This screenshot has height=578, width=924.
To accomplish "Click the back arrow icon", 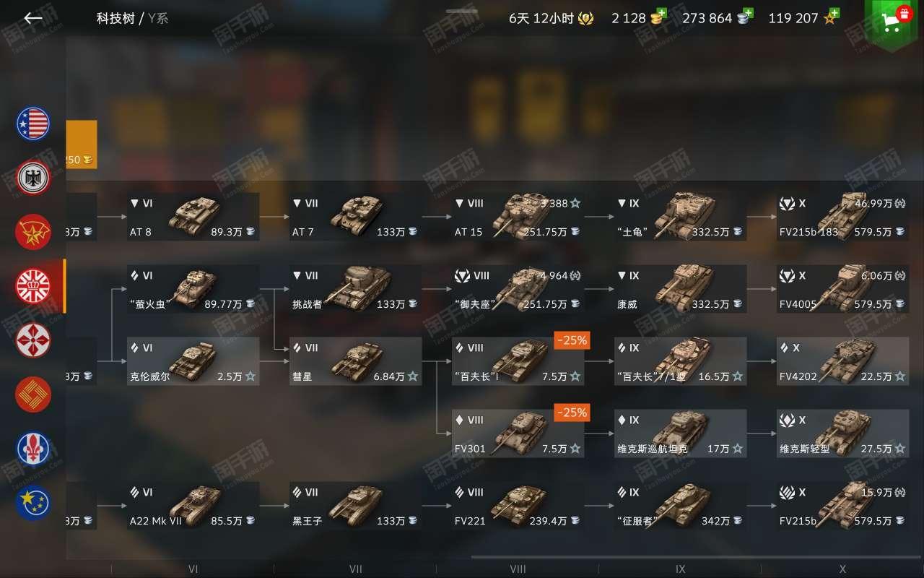I will pyautogui.click(x=33, y=19).
